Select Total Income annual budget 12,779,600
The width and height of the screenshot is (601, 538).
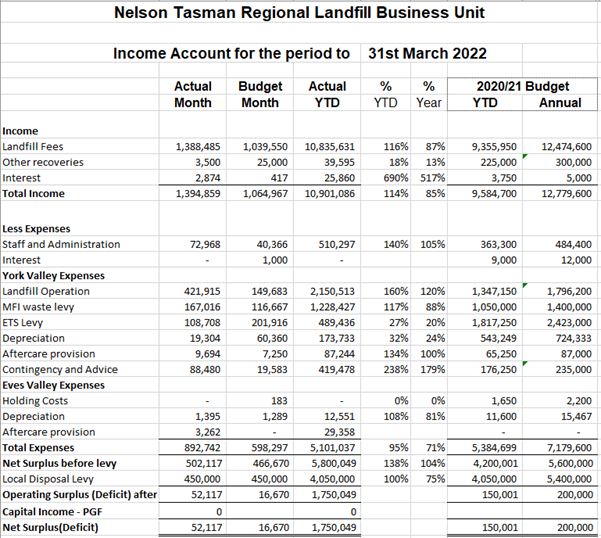(x=567, y=194)
